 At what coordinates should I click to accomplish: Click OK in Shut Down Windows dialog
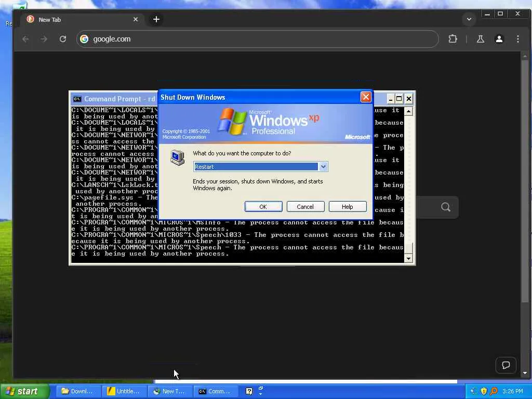pos(263,207)
